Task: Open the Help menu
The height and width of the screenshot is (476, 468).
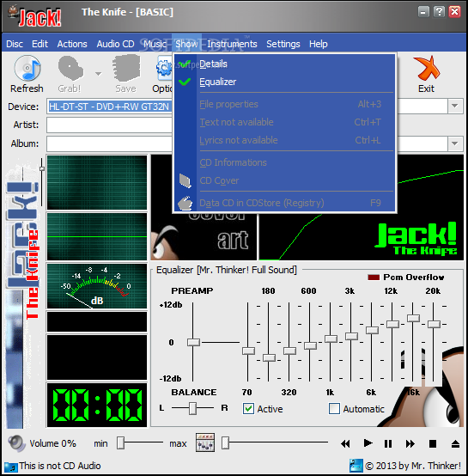Action: [319, 44]
